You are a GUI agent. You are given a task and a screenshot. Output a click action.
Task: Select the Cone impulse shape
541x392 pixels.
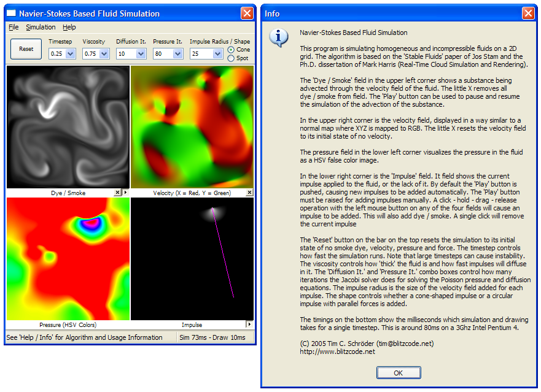coord(231,50)
